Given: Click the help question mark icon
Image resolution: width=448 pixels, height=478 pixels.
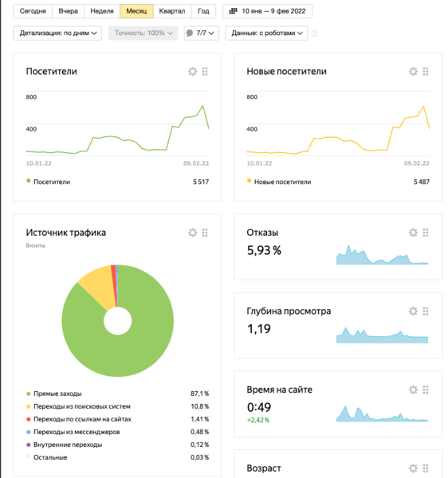Looking at the screenshot, I should [x=314, y=33].
